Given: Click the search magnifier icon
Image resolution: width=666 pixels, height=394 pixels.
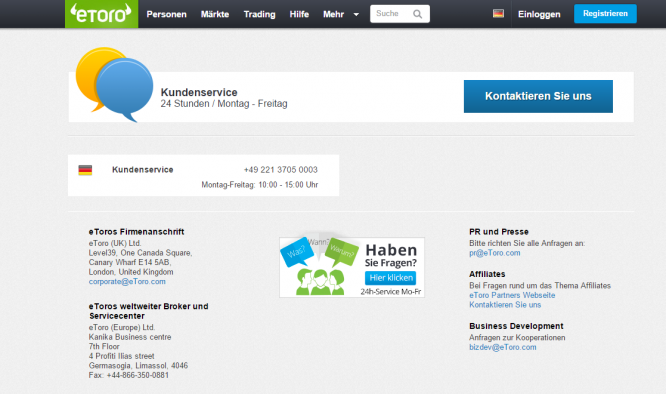Looking at the screenshot, I should [x=418, y=14].
